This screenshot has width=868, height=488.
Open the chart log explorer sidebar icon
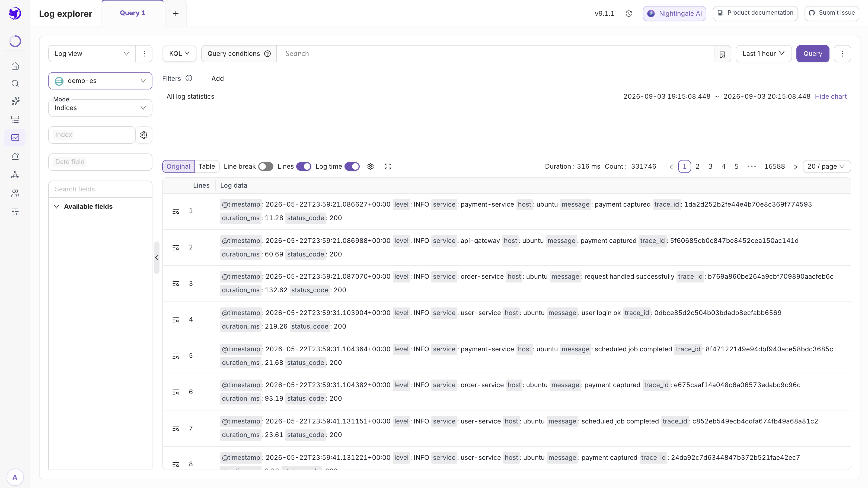15,137
